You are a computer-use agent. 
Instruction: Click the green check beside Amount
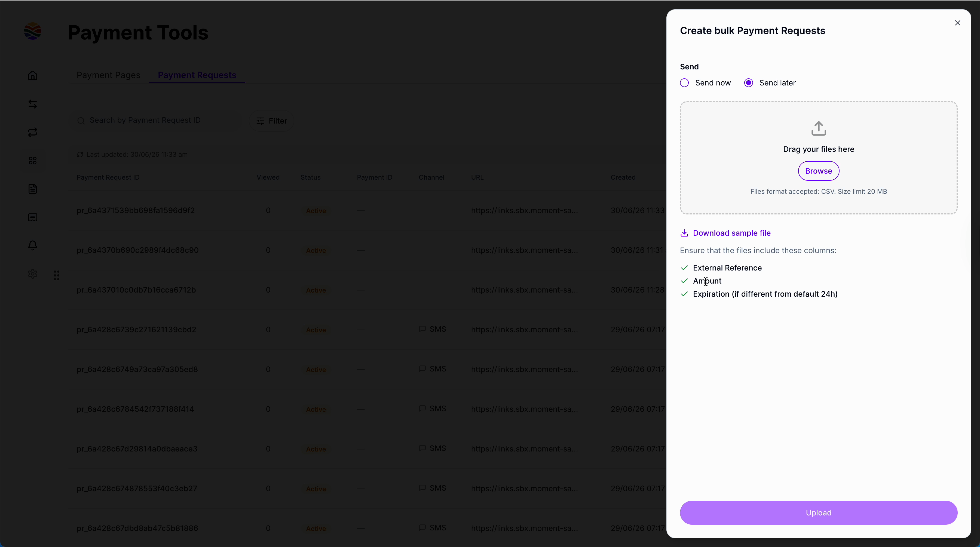(684, 281)
